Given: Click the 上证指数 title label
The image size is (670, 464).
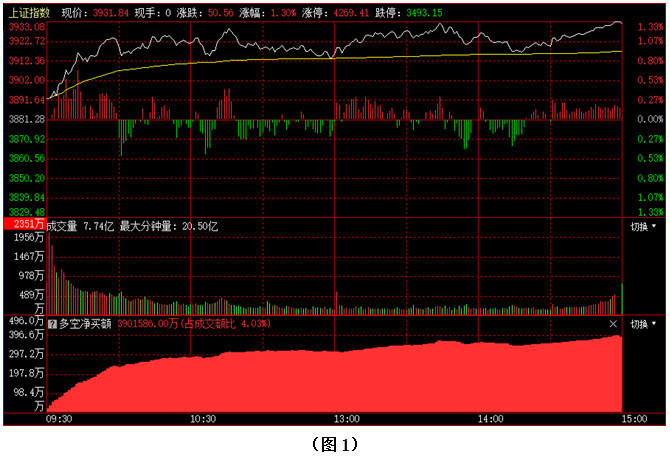Looking at the screenshot, I should point(26,13).
